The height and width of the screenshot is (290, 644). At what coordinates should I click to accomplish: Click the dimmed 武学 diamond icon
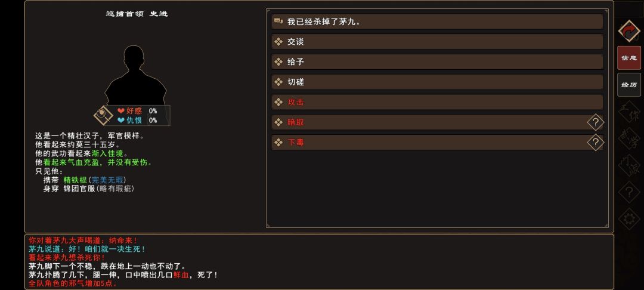tap(628, 140)
